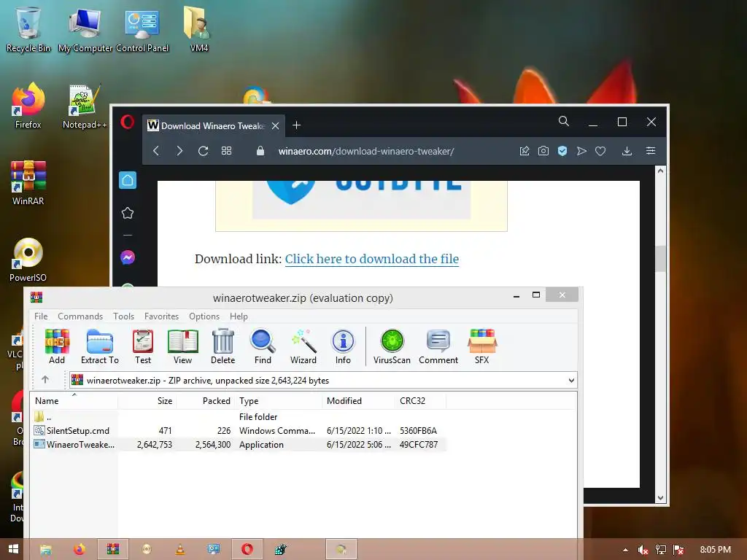Open Messenger in Opera sidebar

128,257
